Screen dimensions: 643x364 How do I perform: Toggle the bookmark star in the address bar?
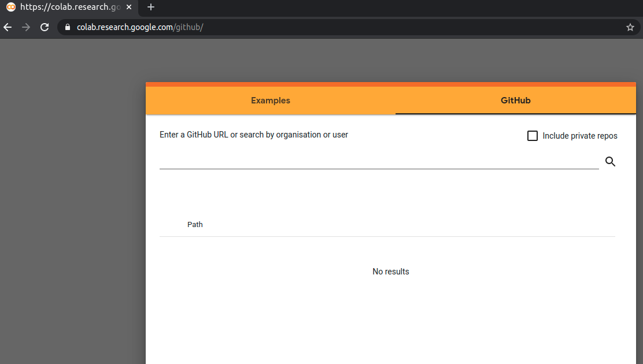click(630, 27)
